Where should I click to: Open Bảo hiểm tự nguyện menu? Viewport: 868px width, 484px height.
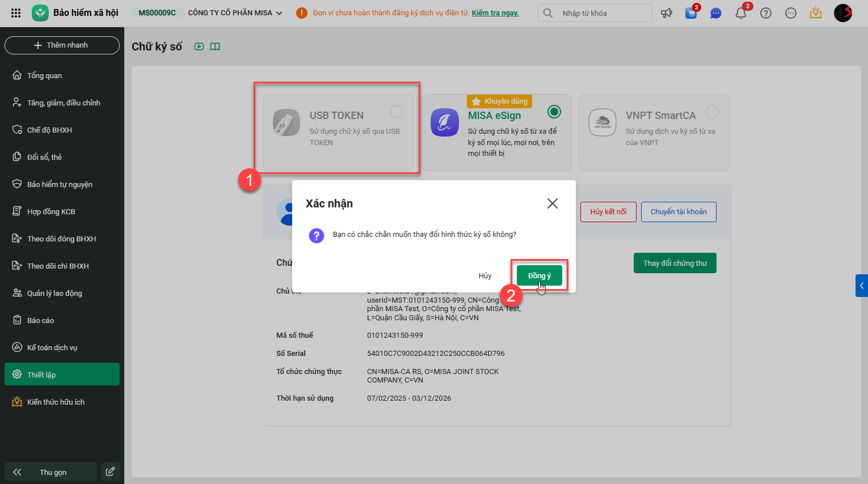[x=62, y=184]
